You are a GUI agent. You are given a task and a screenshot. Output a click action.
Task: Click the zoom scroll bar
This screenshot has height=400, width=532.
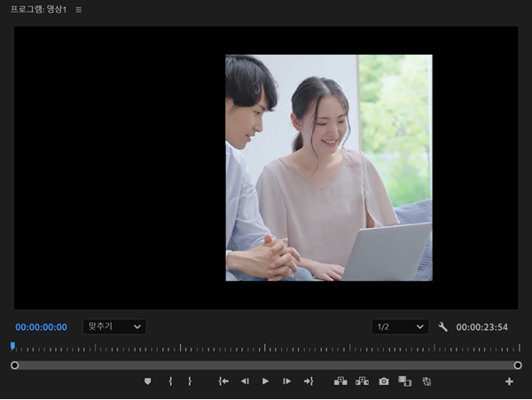tap(266, 365)
